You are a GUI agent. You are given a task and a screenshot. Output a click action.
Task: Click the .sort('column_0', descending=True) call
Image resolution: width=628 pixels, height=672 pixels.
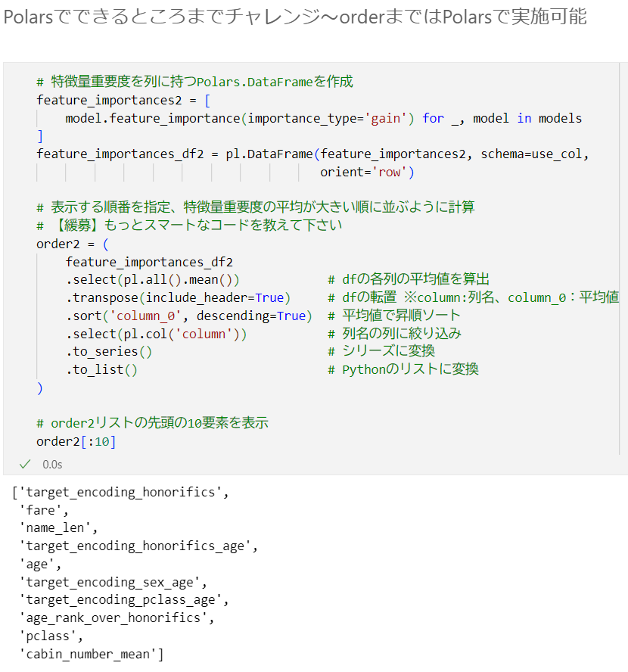(x=189, y=316)
